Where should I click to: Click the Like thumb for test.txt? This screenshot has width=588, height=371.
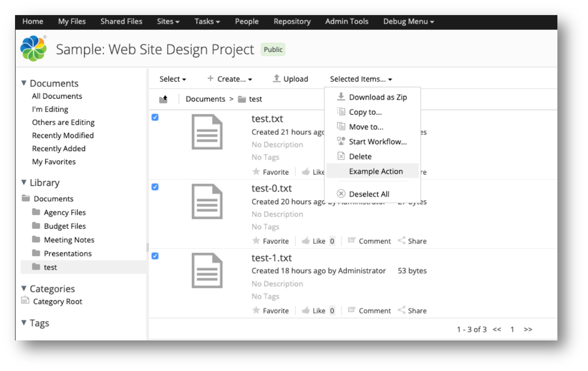(306, 171)
